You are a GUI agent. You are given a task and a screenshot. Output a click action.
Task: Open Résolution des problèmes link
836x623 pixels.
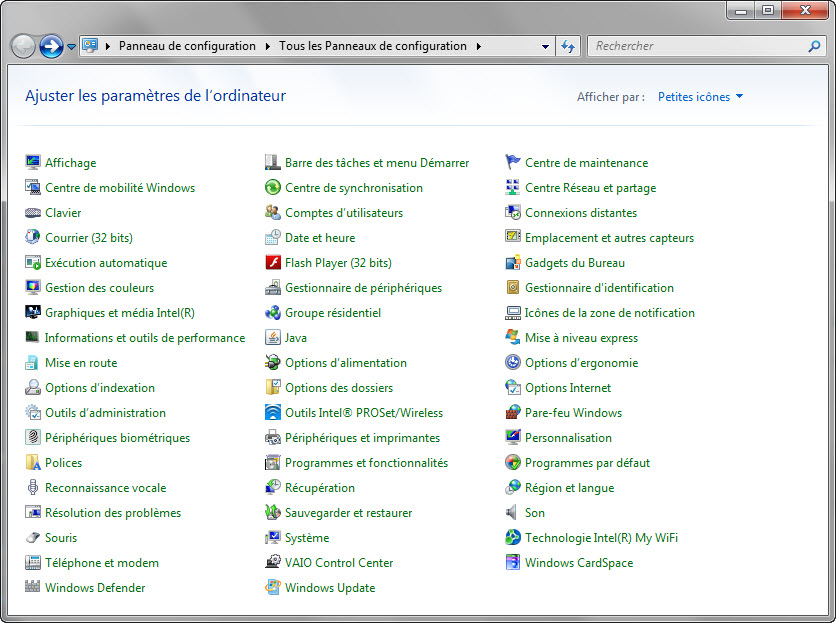click(113, 513)
